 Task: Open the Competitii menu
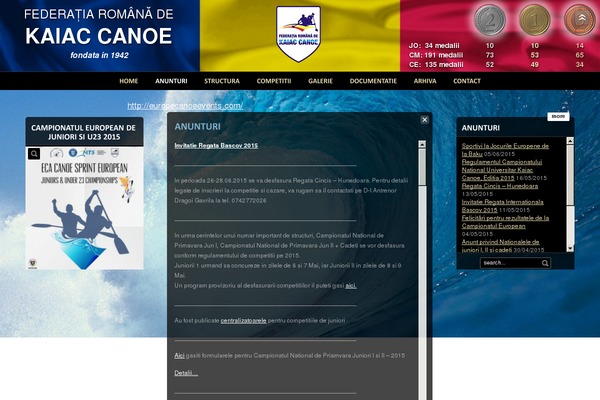274,81
